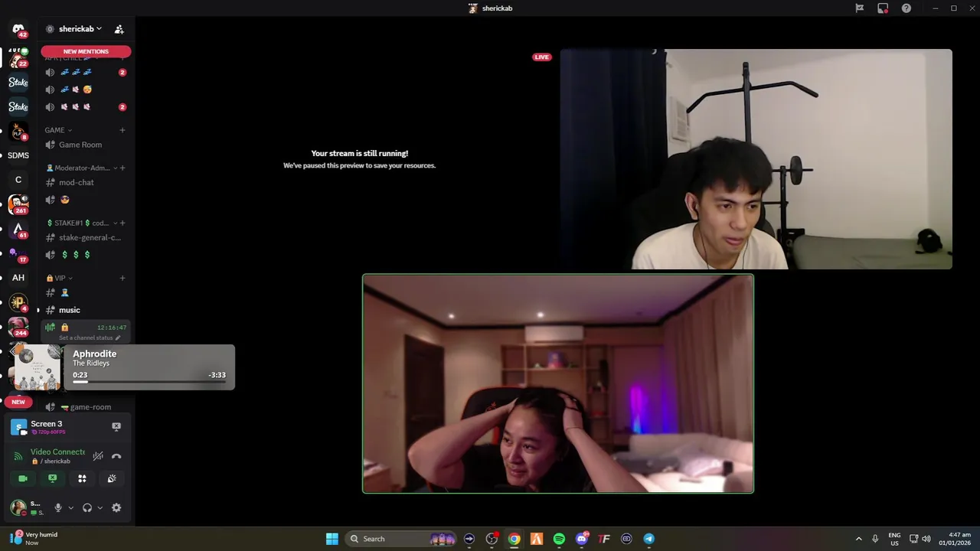980x551 pixels.
Task: Disconnect from the voice call
Action: click(x=116, y=456)
